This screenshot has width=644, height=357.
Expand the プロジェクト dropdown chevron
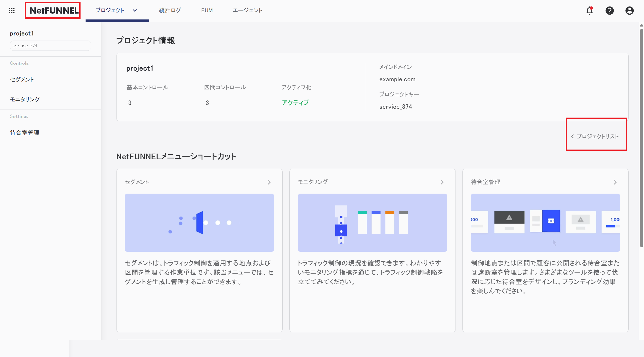135,11
